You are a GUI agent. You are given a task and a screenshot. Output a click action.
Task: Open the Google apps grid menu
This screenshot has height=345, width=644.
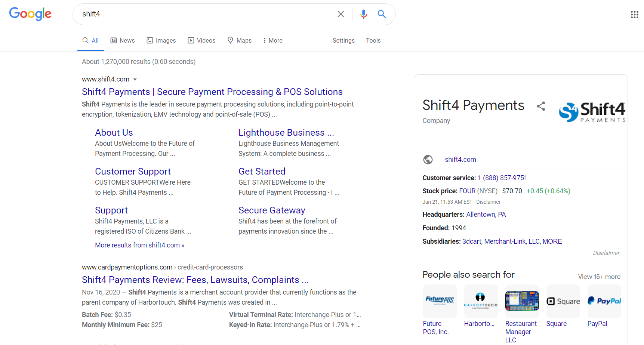[634, 15]
